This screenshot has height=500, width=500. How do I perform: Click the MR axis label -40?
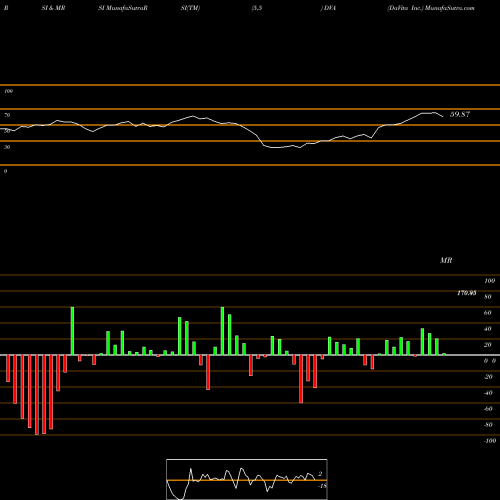coord(488,393)
